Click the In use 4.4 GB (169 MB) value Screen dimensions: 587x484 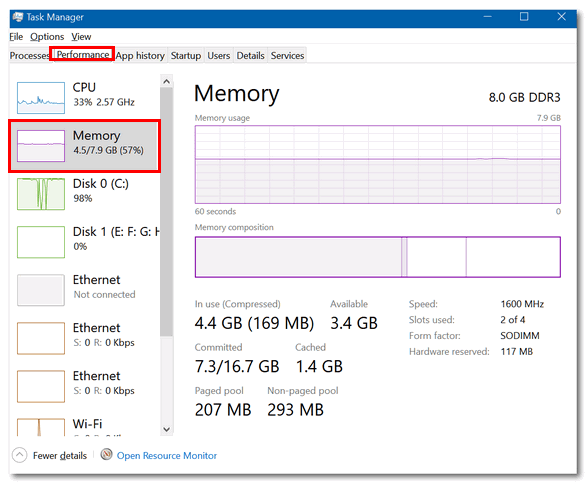click(x=254, y=323)
